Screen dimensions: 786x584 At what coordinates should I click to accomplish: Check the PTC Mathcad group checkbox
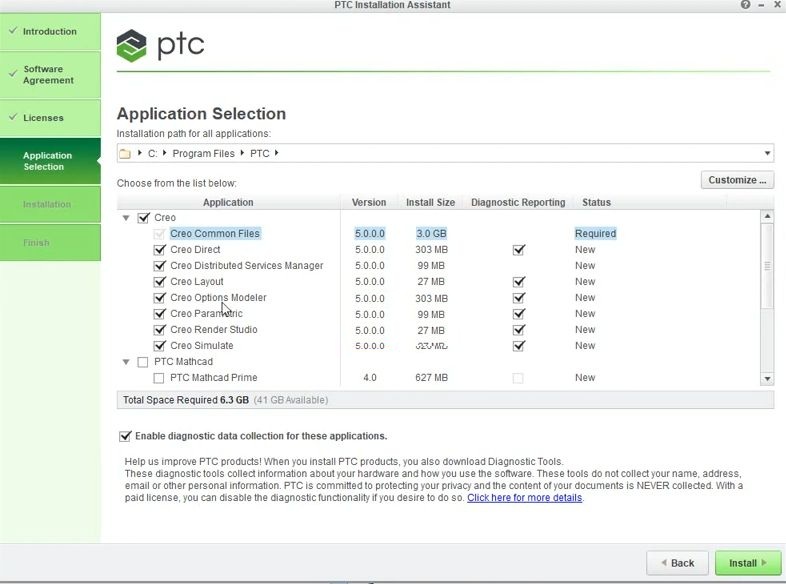tap(143, 362)
